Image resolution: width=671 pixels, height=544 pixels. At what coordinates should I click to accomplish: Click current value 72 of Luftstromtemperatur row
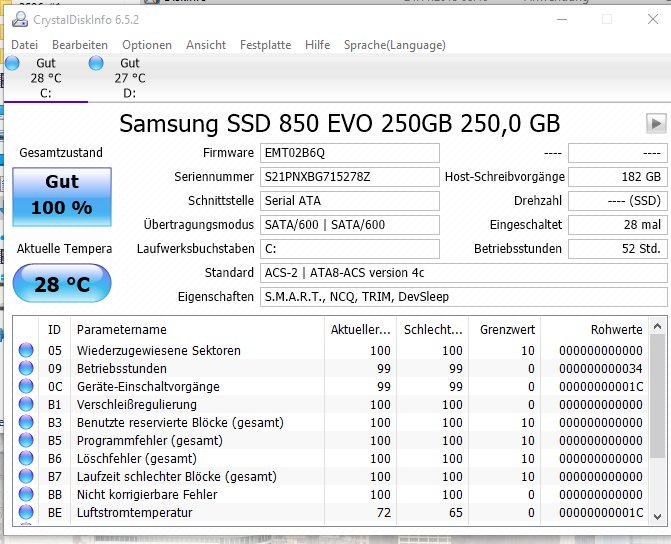pyautogui.click(x=384, y=512)
